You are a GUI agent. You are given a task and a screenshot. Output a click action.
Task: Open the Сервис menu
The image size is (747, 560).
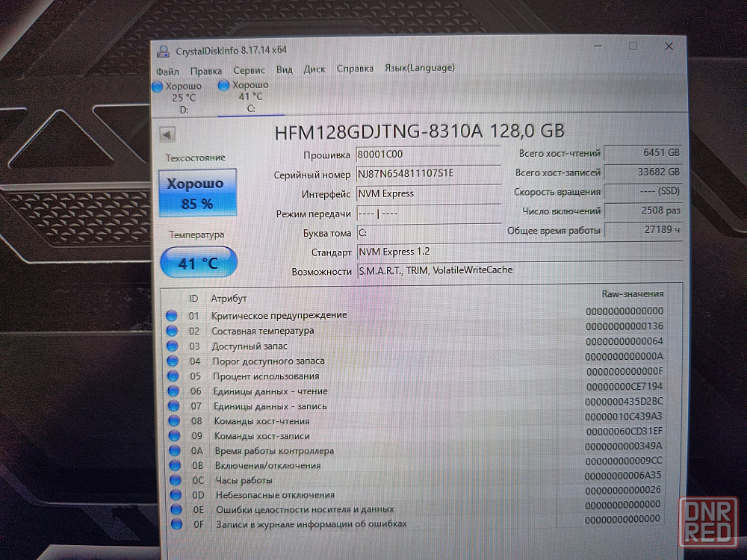(x=249, y=70)
